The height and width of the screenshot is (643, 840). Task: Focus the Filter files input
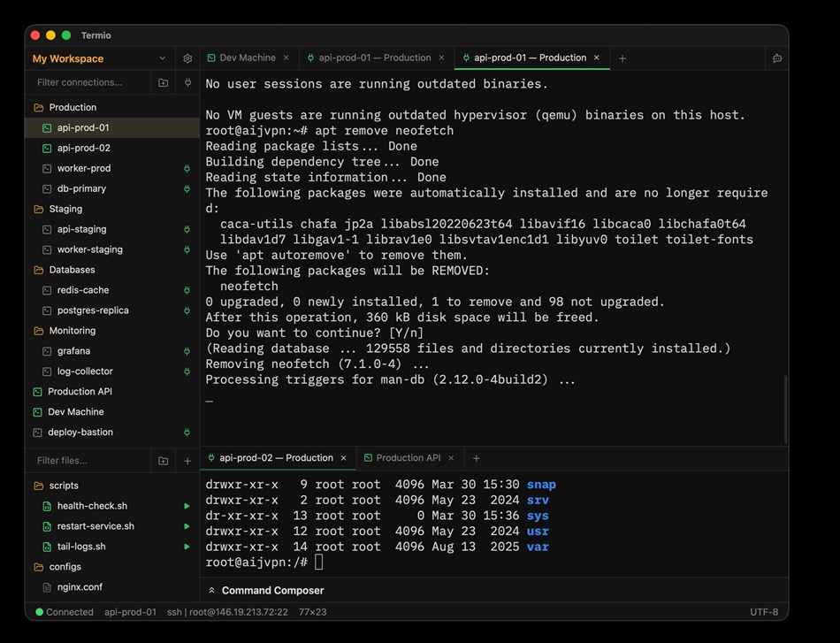tap(89, 460)
